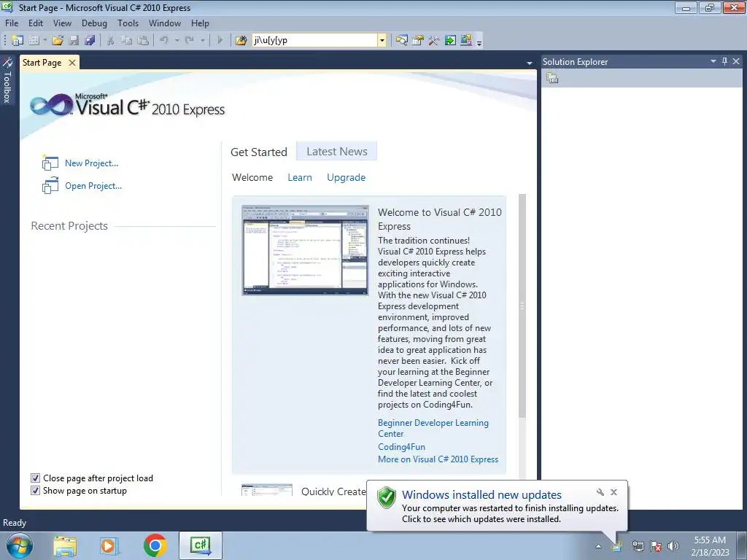The width and height of the screenshot is (747, 560).
Task: Click the New Project... link
Action: [x=91, y=163]
